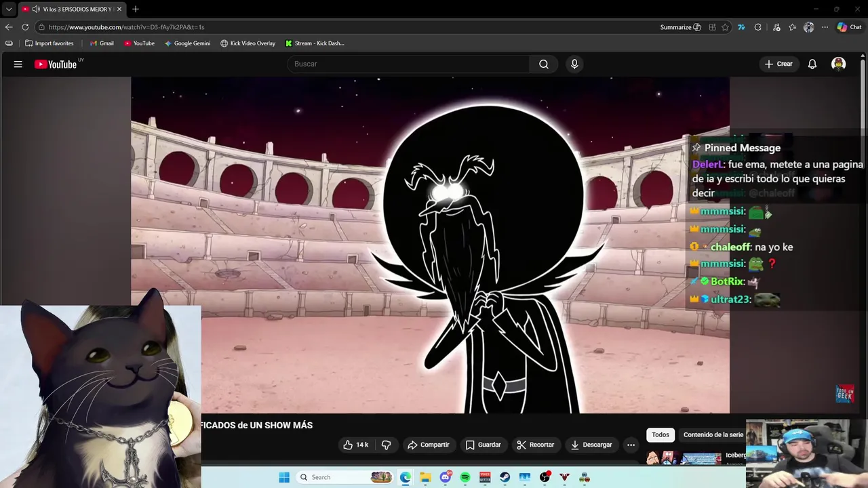Image resolution: width=868 pixels, height=488 pixels.
Task: Like the video with 14 k likes
Action: tap(355, 445)
